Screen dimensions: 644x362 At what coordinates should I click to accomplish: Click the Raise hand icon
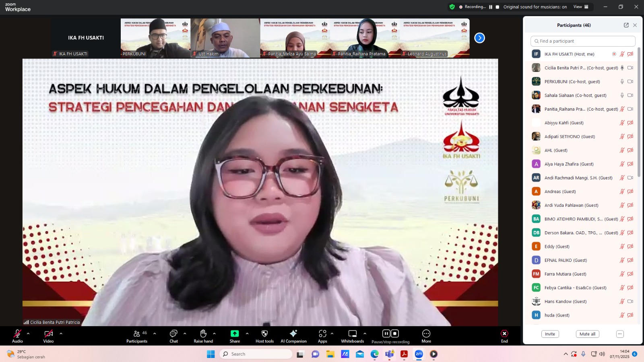point(203,334)
